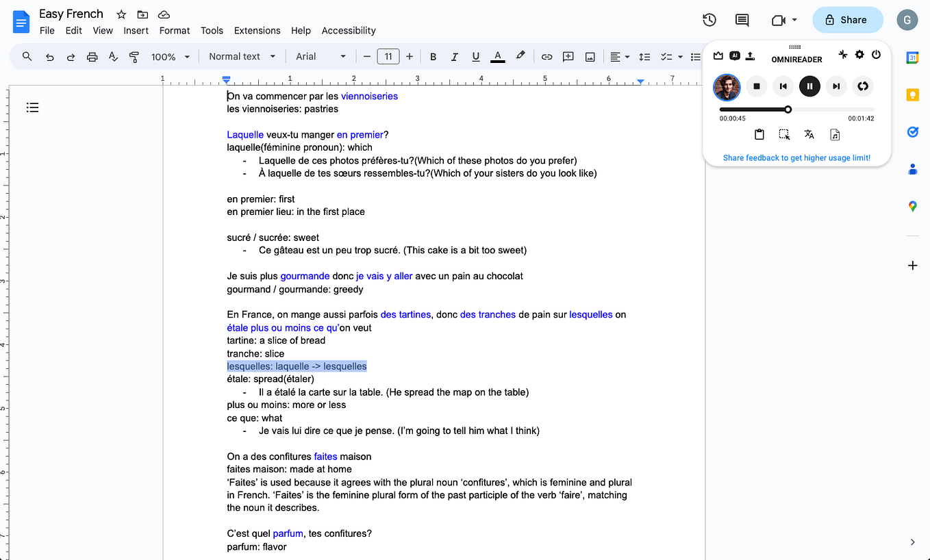
Task: Click the search menus magnifier icon
Action: [x=27, y=56]
